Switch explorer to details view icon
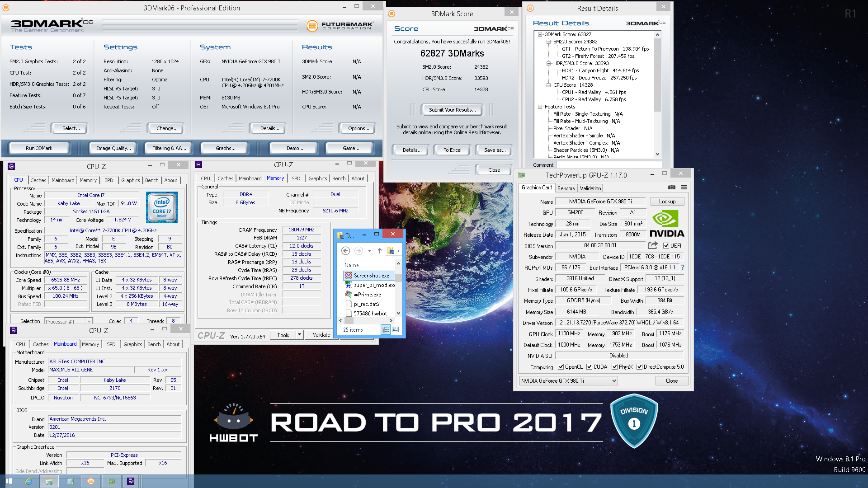The width and height of the screenshot is (868, 488). (x=386, y=330)
